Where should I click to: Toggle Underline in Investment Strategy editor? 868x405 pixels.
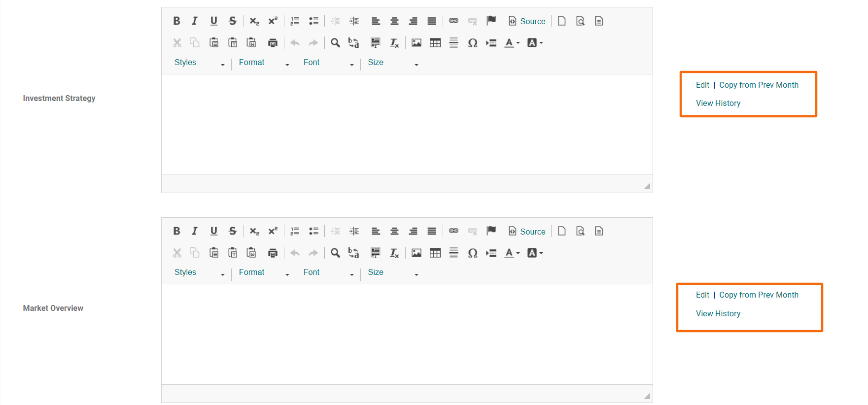(213, 21)
